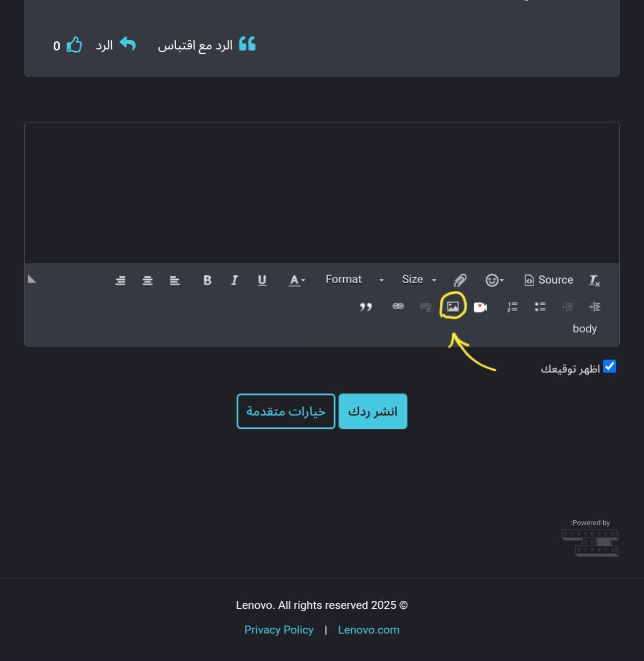This screenshot has height=661, width=644.
Task: Uncheck the اظهر توقيعك signature checkbox
Action: (610, 367)
